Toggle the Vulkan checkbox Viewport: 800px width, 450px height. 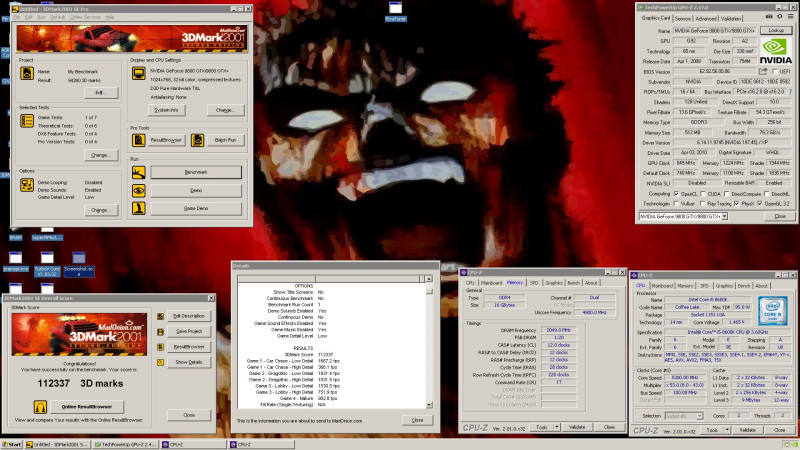click(677, 204)
